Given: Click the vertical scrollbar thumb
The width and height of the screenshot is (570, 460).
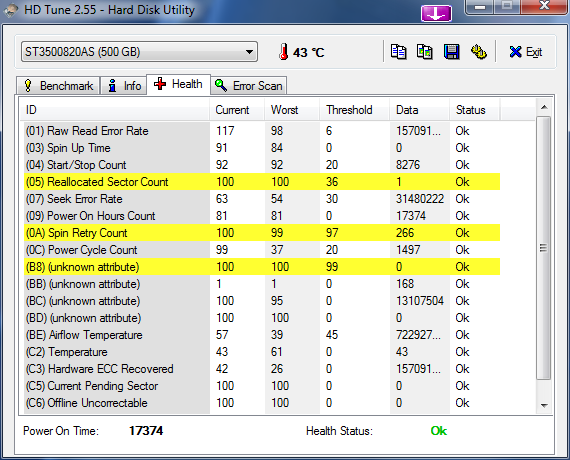Looking at the screenshot, I should coord(544,248).
